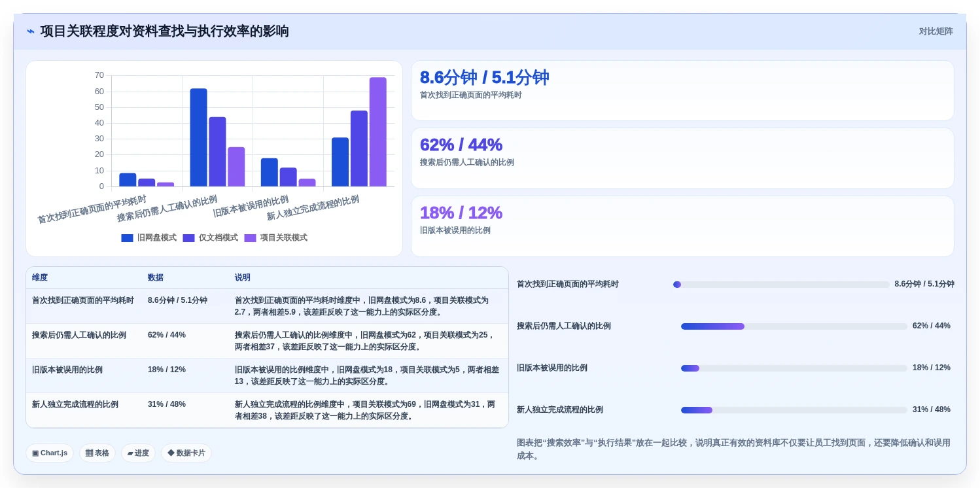Click the 对比矩阵 label in the header
Viewport: 980px width, 488px height.
[936, 31]
